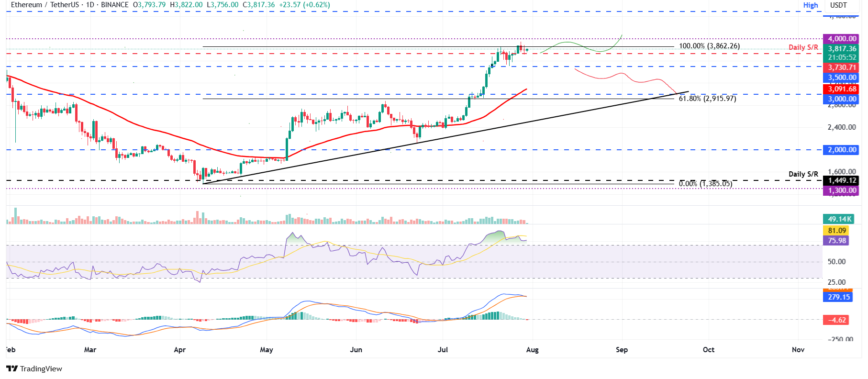Open the USDT currency selector
This screenshot has height=379, width=868.
(x=838, y=5)
